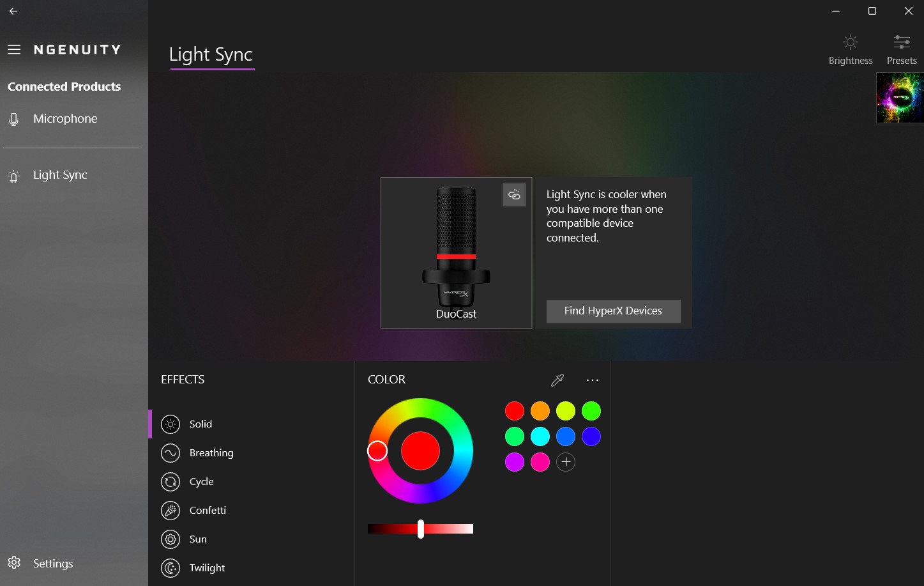Image resolution: width=924 pixels, height=586 pixels.
Task: Click the saturation slider handle
Action: pyautogui.click(x=421, y=529)
